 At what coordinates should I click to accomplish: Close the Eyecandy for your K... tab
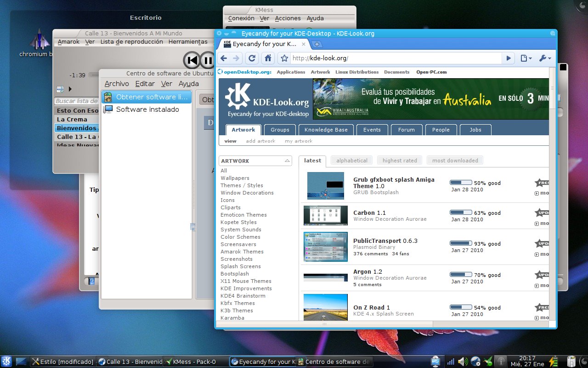pyautogui.click(x=304, y=44)
